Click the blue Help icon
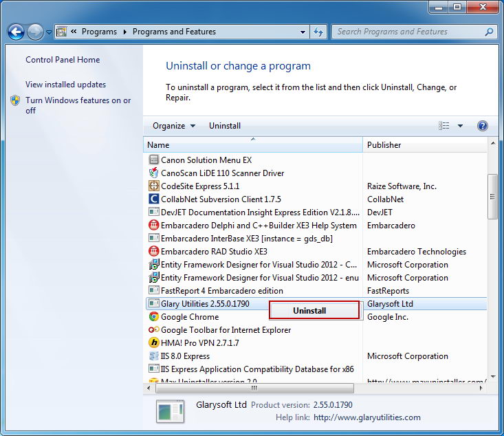Viewport: 504px width, 436px height. click(483, 126)
